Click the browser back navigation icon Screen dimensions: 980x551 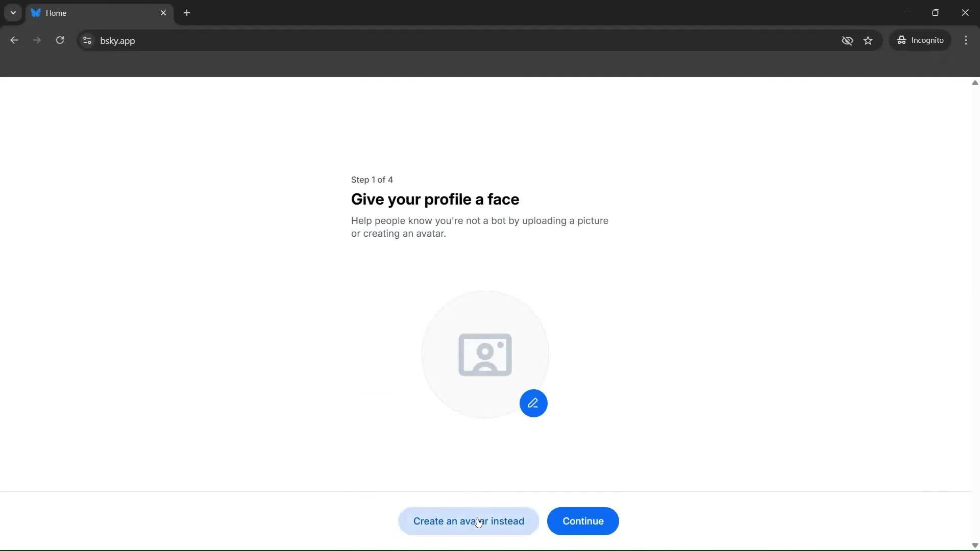pos(14,40)
